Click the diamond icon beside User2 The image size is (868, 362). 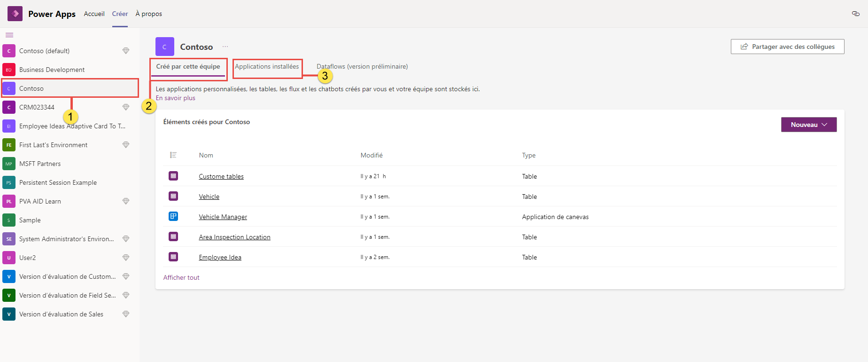coord(126,258)
